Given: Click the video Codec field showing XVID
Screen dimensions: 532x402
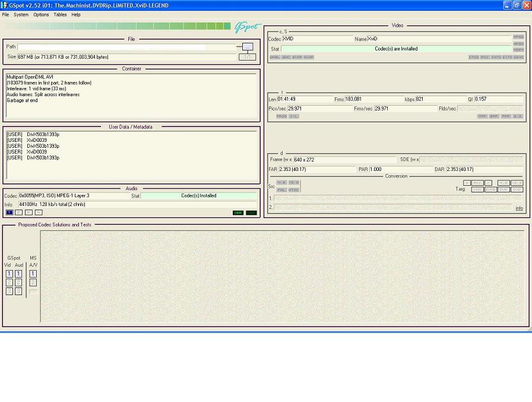Looking at the screenshot, I should pos(317,39).
